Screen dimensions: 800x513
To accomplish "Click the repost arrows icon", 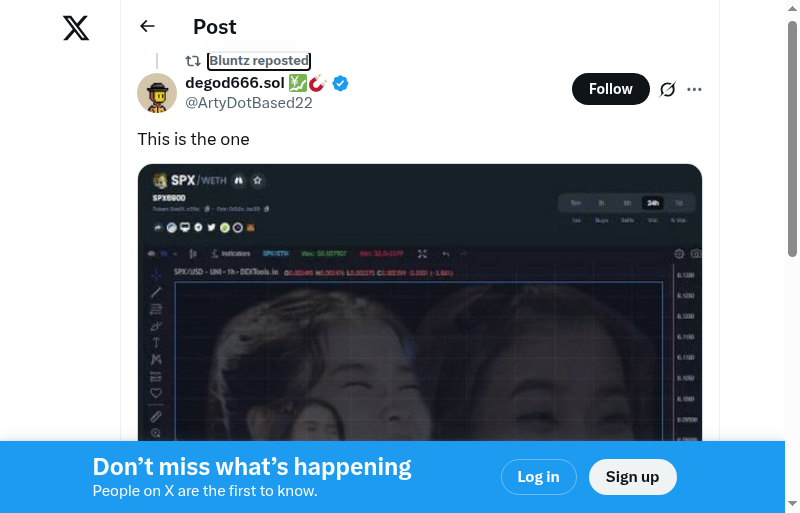I will tap(193, 61).
